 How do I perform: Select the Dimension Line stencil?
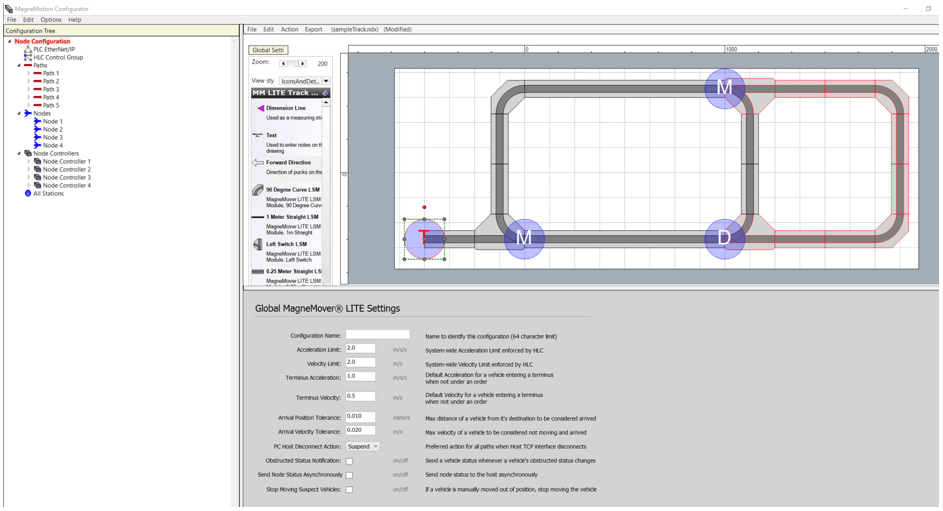click(260, 108)
